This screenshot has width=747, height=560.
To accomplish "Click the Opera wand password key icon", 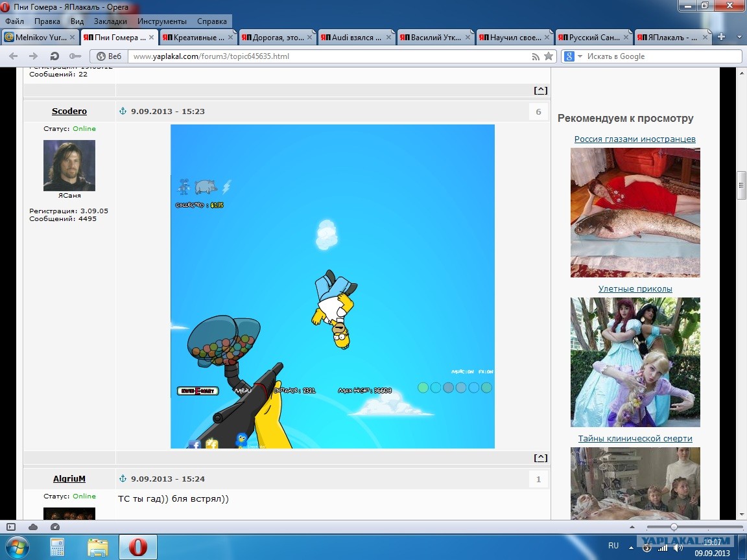I will 75,56.
